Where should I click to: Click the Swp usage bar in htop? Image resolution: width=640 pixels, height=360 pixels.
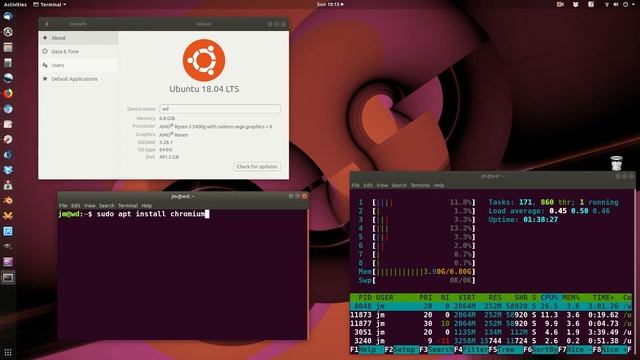417,280
